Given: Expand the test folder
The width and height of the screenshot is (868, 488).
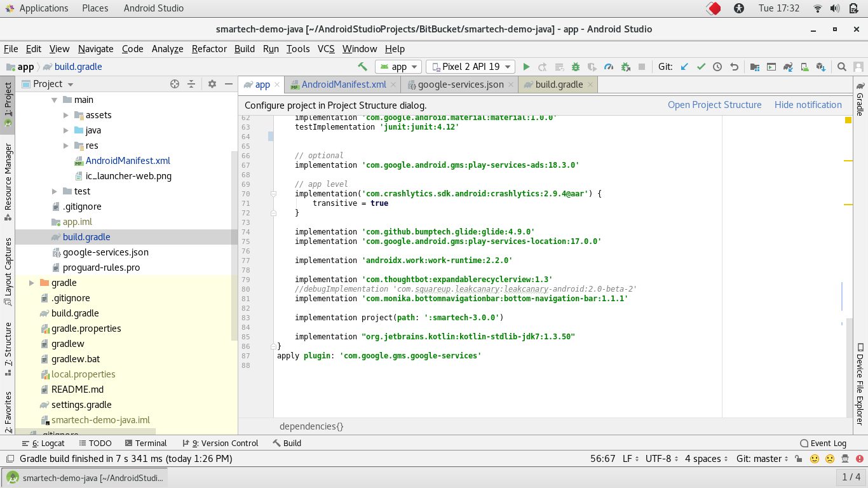Looking at the screenshot, I should point(55,191).
